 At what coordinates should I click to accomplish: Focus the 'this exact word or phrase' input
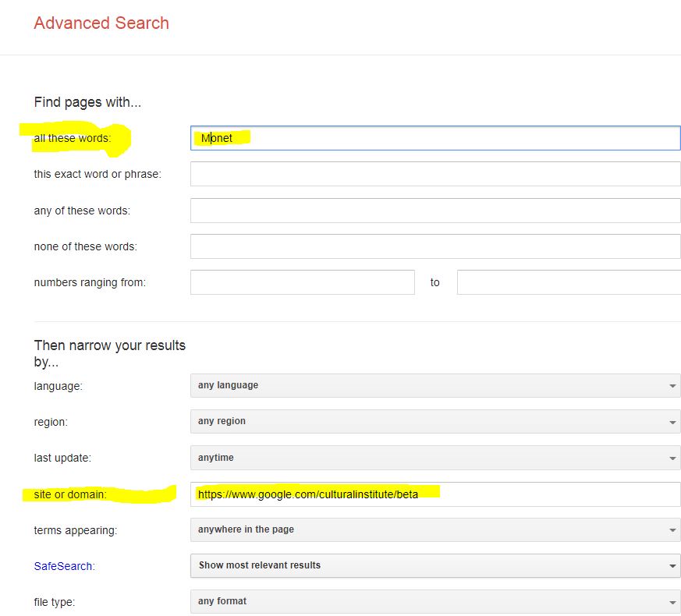tap(435, 174)
